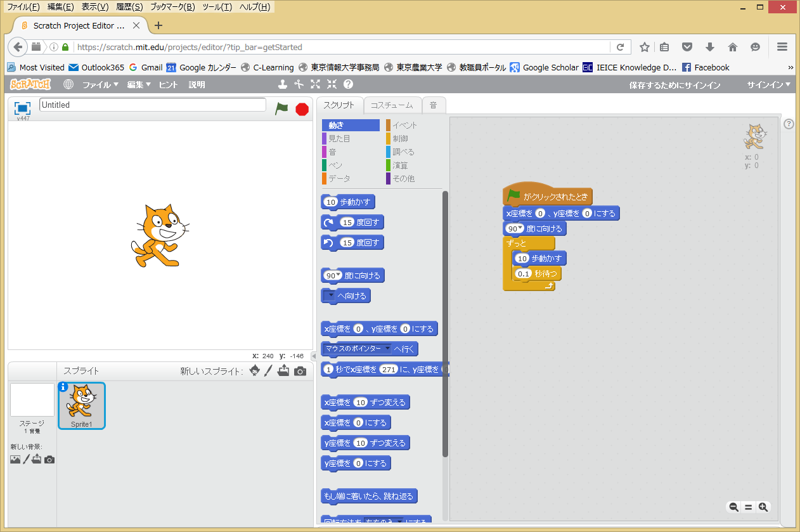The width and height of the screenshot is (800, 532).
Task: Go back with the Firefox back arrow
Action: coord(18,47)
